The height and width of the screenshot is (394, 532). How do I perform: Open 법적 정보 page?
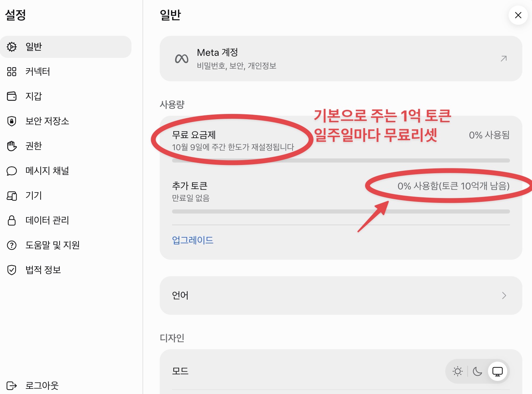tap(66, 270)
